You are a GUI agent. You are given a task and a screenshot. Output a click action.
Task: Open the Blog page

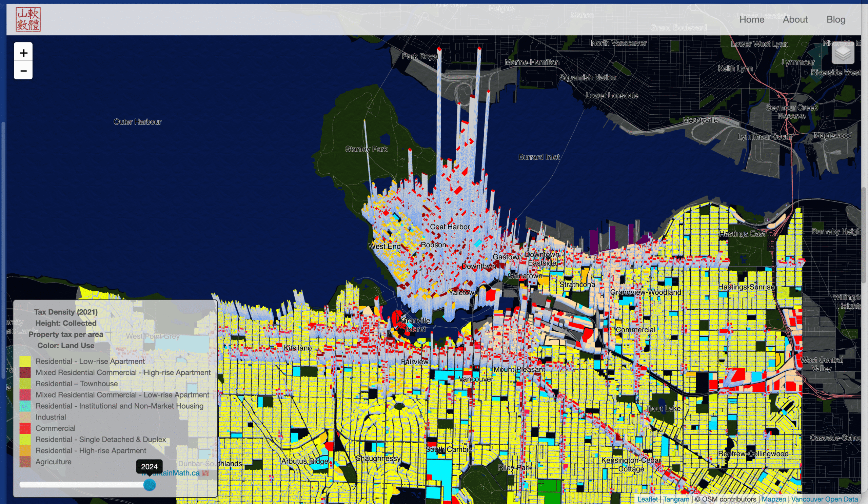[x=836, y=20]
